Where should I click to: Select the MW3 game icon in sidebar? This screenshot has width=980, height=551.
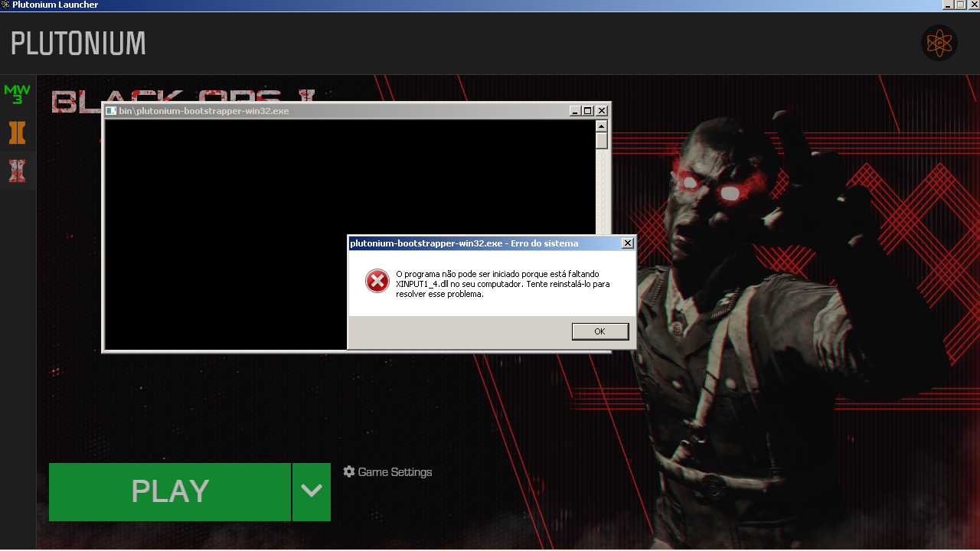click(x=18, y=94)
